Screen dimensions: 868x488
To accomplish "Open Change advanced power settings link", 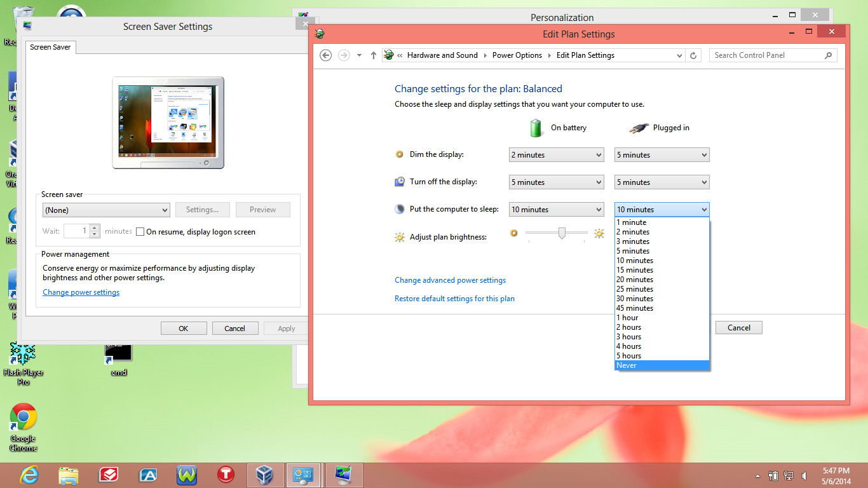I will click(x=450, y=280).
